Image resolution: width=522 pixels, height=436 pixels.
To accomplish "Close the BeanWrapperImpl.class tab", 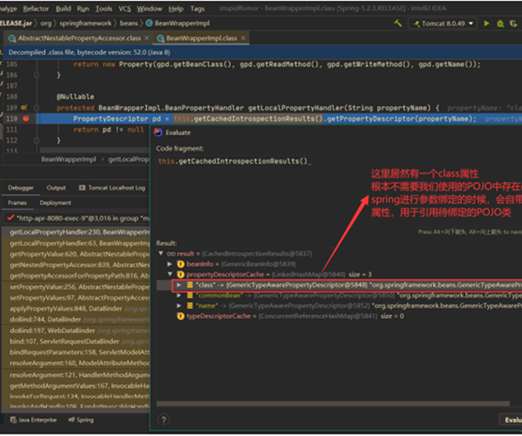I will pos(243,38).
